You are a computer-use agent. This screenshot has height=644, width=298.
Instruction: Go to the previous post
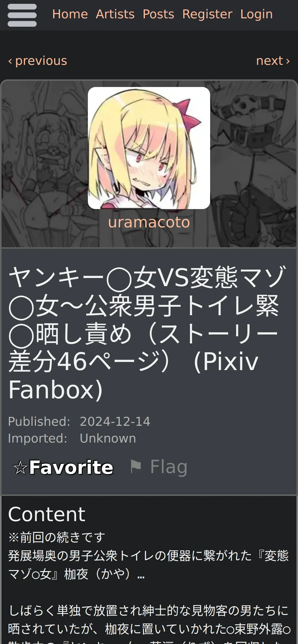tap(38, 61)
